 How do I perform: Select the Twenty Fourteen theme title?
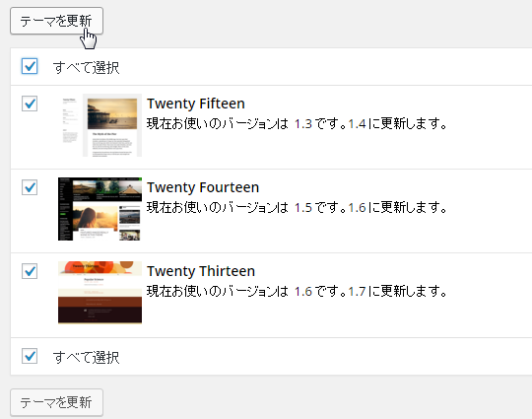click(x=203, y=187)
